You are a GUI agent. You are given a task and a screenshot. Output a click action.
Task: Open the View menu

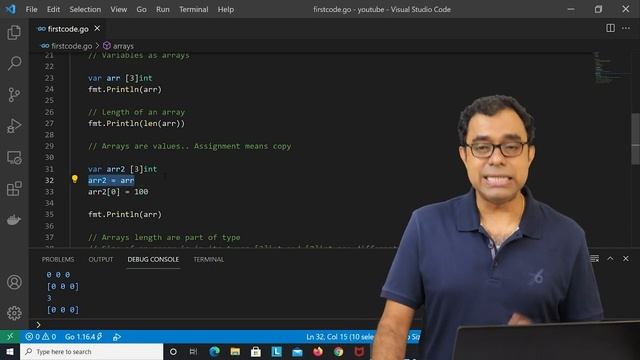pos(118,9)
